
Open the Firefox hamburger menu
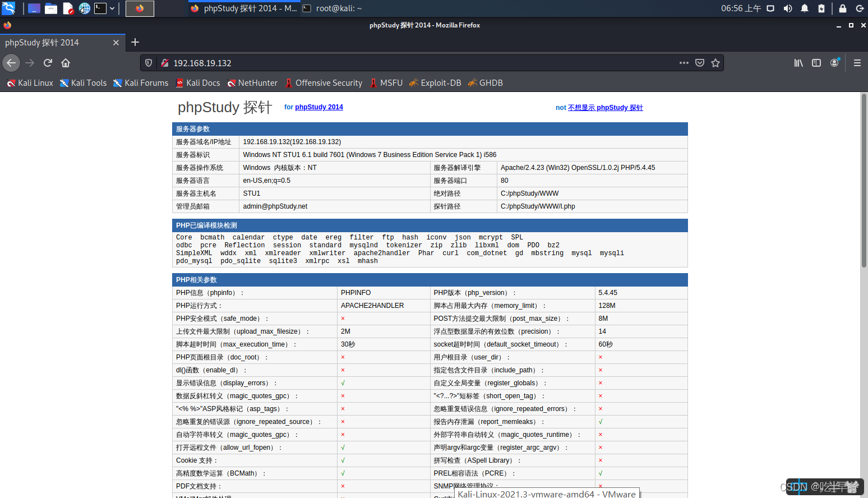coord(857,63)
